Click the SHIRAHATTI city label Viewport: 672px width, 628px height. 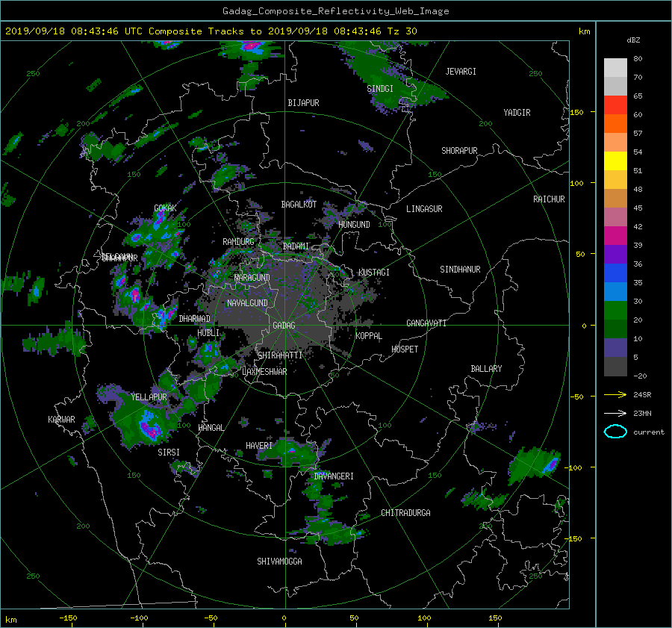coord(280,355)
